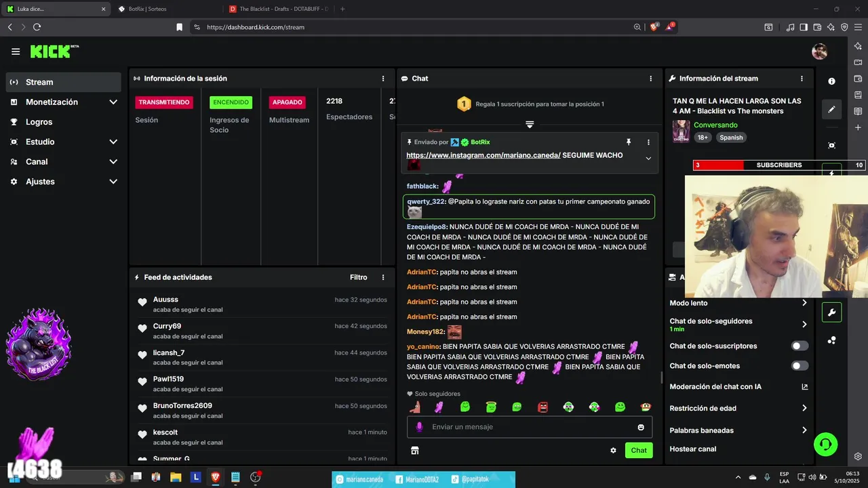This screenshot has height=488, width=868.
Task: Open the hamburger menu beside Kick logo
Action: (16, 52)
